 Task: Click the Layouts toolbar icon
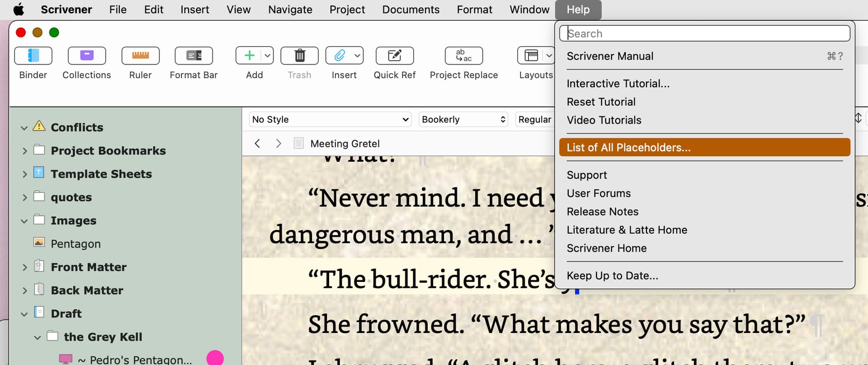point(531,56)
